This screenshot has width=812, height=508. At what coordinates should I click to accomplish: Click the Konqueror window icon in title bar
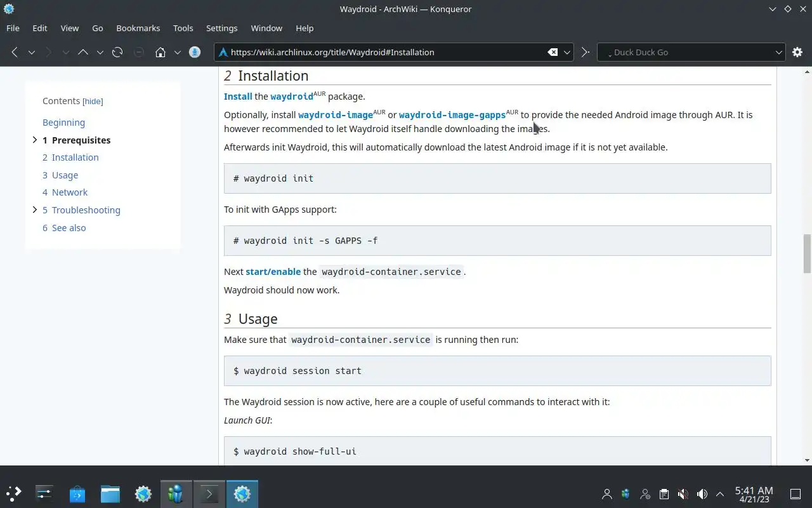point(9,9)
